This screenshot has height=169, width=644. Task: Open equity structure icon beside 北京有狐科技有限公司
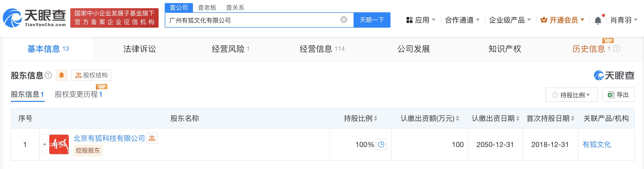tap(152, 138)
